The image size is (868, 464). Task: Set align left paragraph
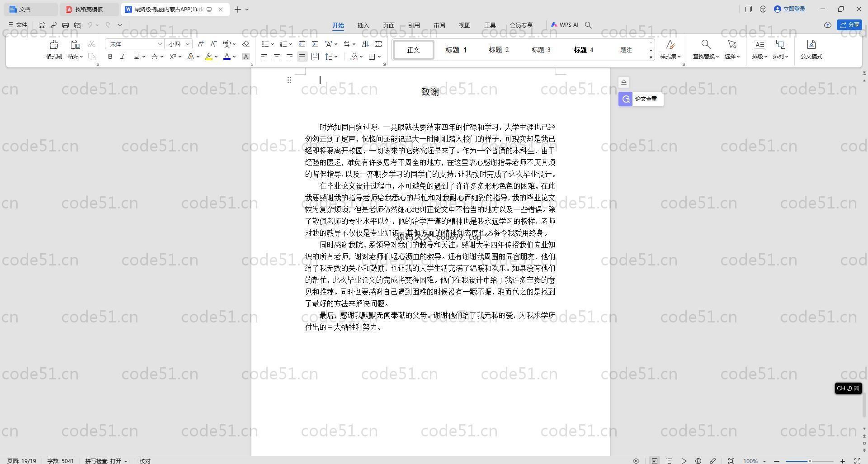(264, 57)
